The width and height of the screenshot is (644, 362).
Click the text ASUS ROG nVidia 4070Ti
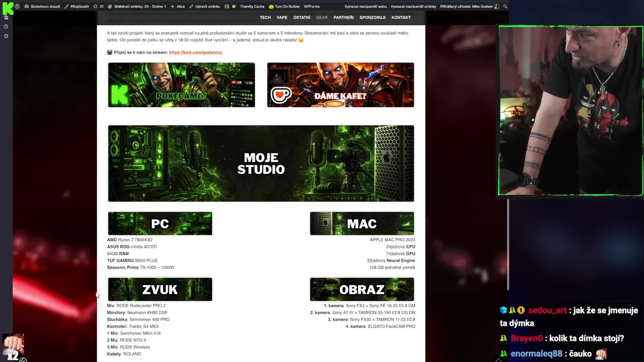click(x=132, y=247)
